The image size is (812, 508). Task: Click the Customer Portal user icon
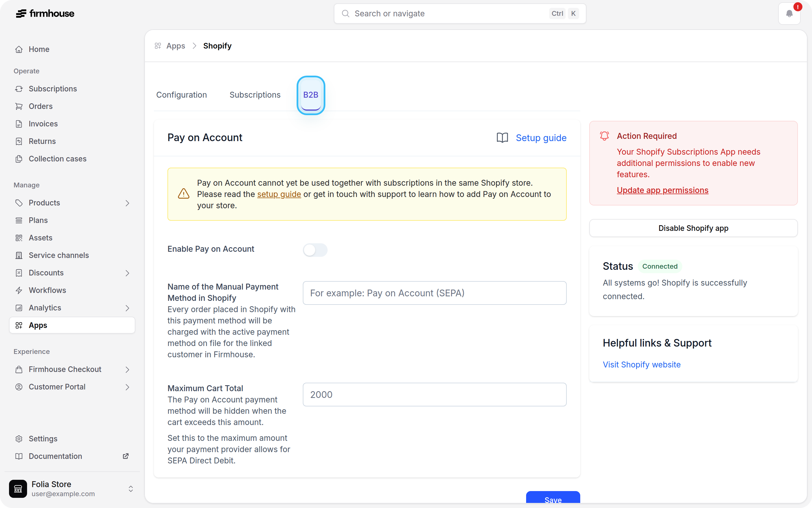coord(19,387)
